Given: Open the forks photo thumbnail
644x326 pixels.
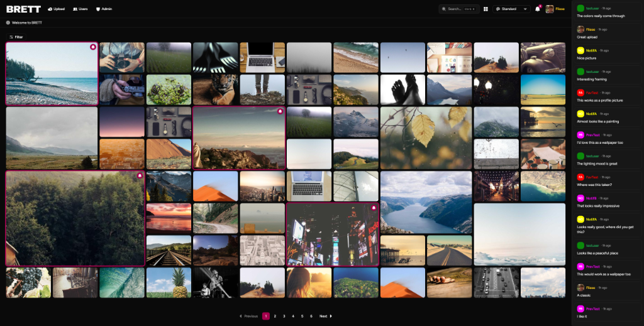Looking at the screenshot, I should 216,58.
